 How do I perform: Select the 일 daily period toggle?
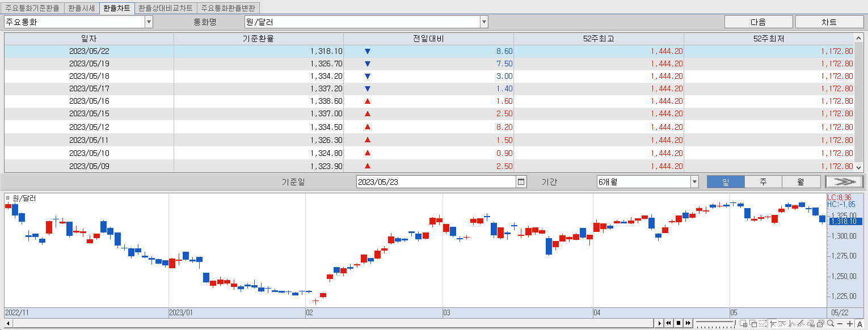[x=726, y=182]
